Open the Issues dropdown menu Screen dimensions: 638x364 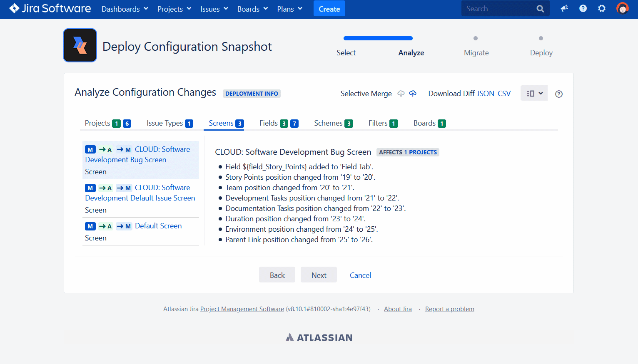tap(214, 9)
